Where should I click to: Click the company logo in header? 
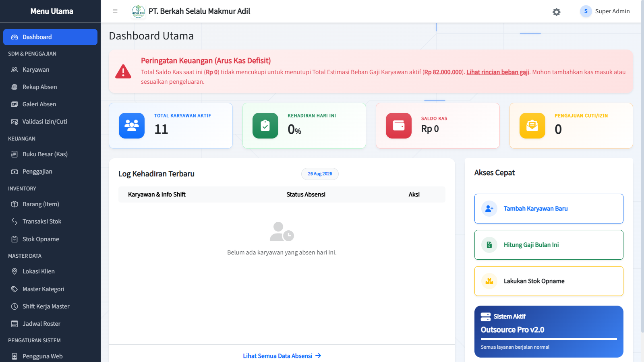(138, 12)
